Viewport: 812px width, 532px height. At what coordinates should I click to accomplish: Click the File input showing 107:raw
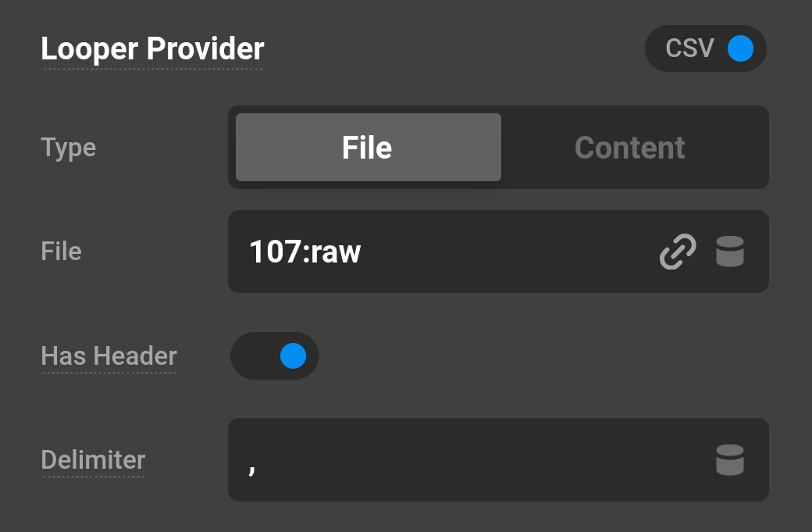click(468, 252)
